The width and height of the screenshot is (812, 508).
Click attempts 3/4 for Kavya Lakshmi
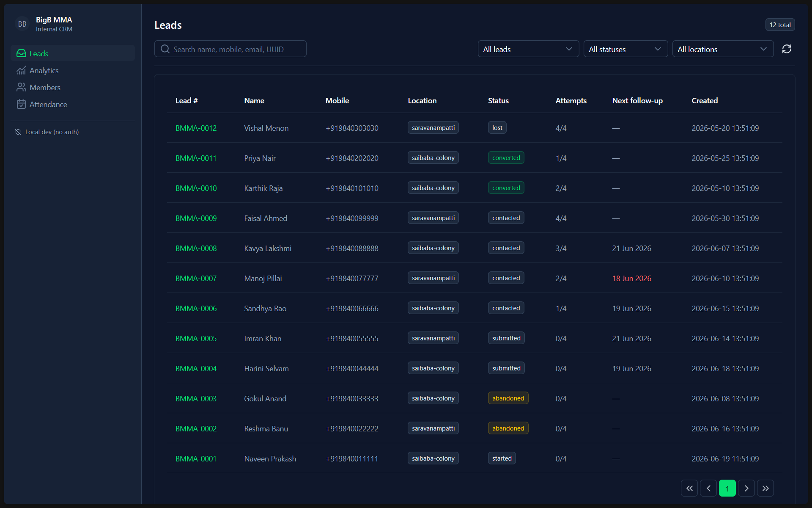[x=561, y=248]
